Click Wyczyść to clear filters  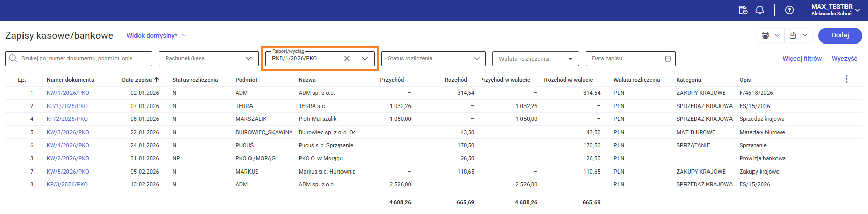coord(844,59)
